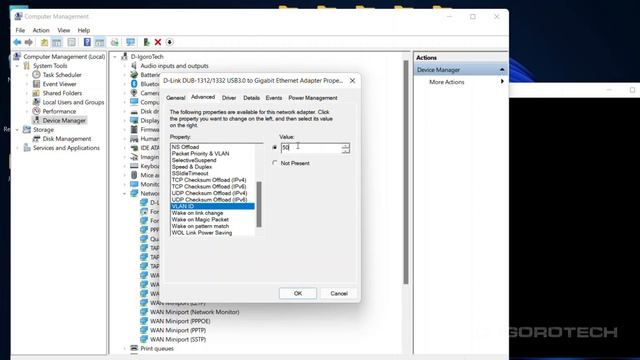Screen dimensions: 640x360
Task: Click the Properties toolbar icon
Action: tap(72, 42)
